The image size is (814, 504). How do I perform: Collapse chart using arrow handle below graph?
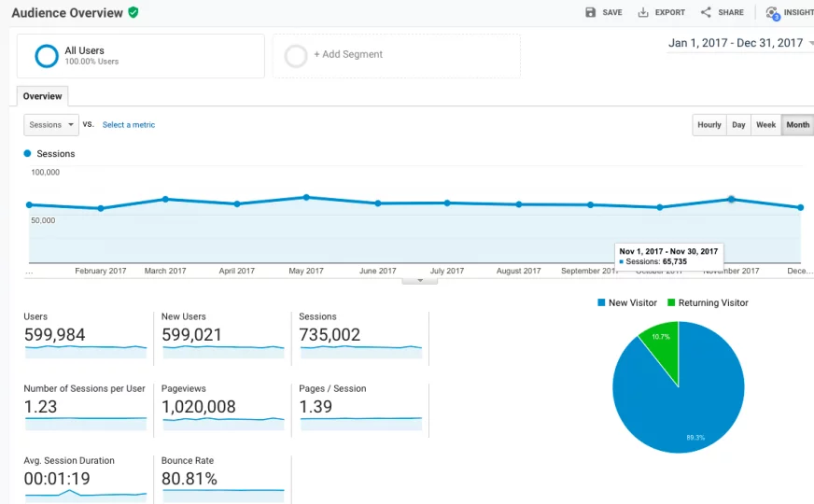tap(420, 280)
